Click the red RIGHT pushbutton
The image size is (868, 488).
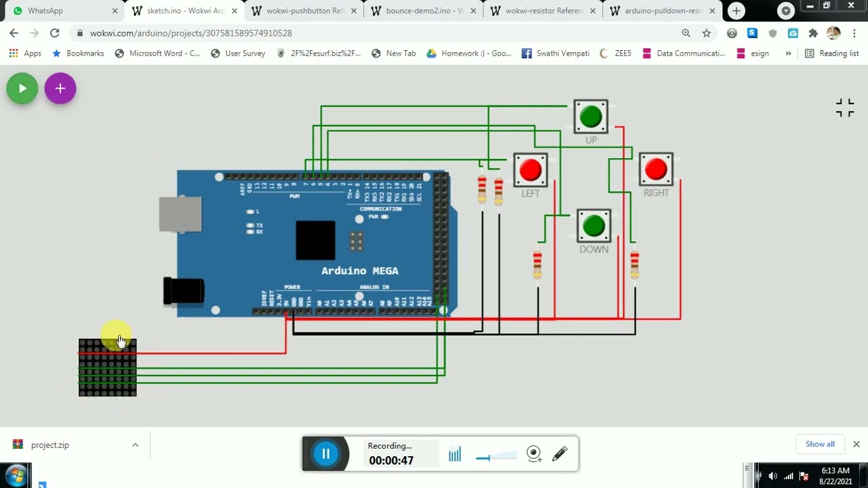[x=656, y=169]
